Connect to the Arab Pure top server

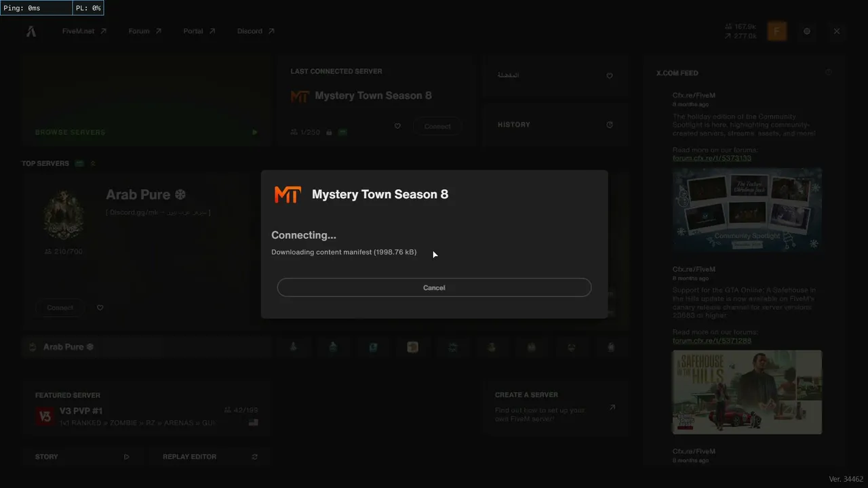[x=60, y=308]
